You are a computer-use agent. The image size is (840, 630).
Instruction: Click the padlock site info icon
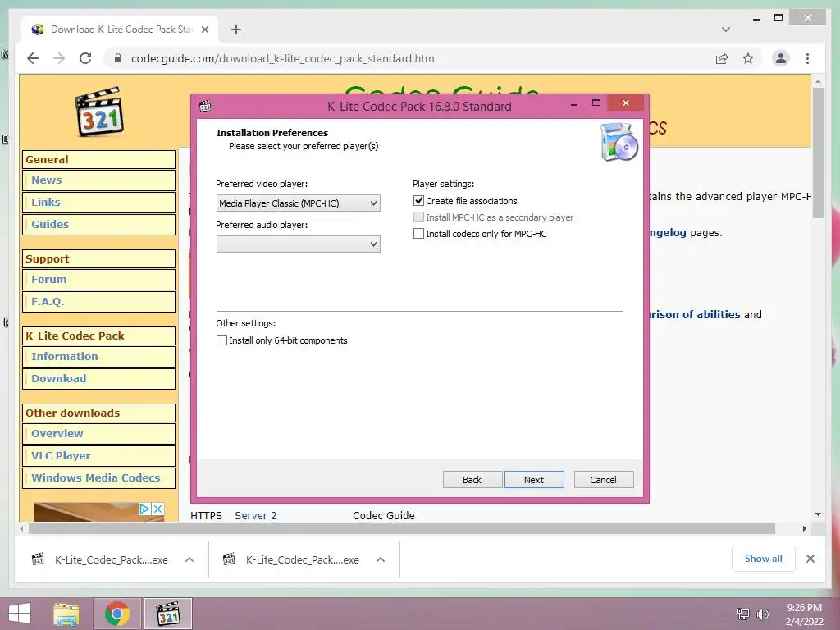(118, 58)
